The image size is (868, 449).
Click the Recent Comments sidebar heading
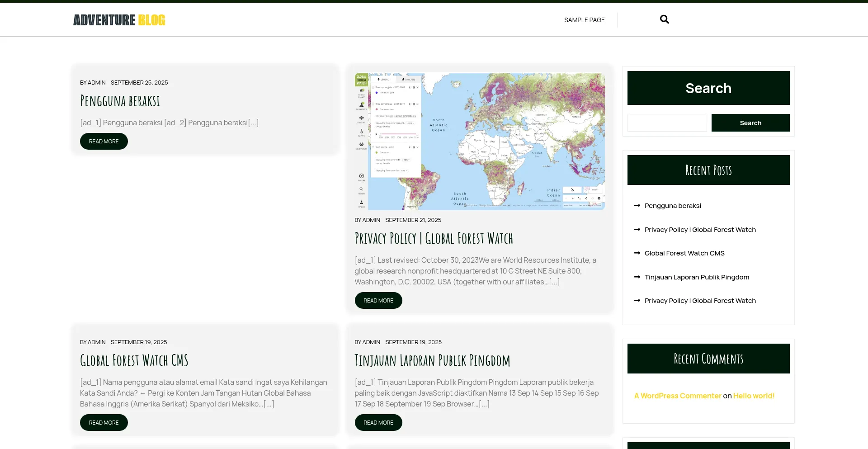708,359
